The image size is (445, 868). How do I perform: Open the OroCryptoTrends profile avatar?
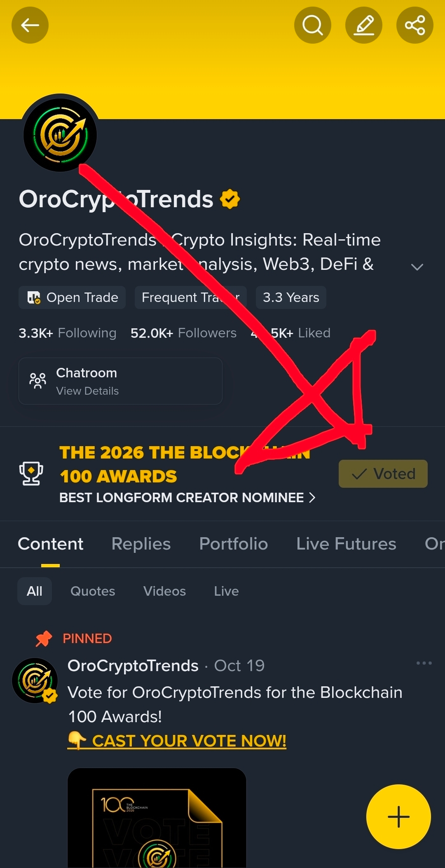[60, 135]
